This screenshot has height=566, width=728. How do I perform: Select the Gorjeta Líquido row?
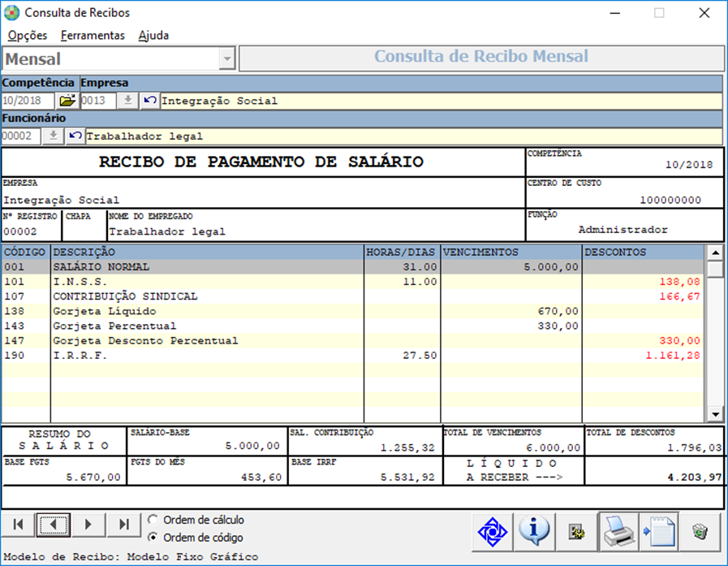pyautogui.click(x=353, y=311)
